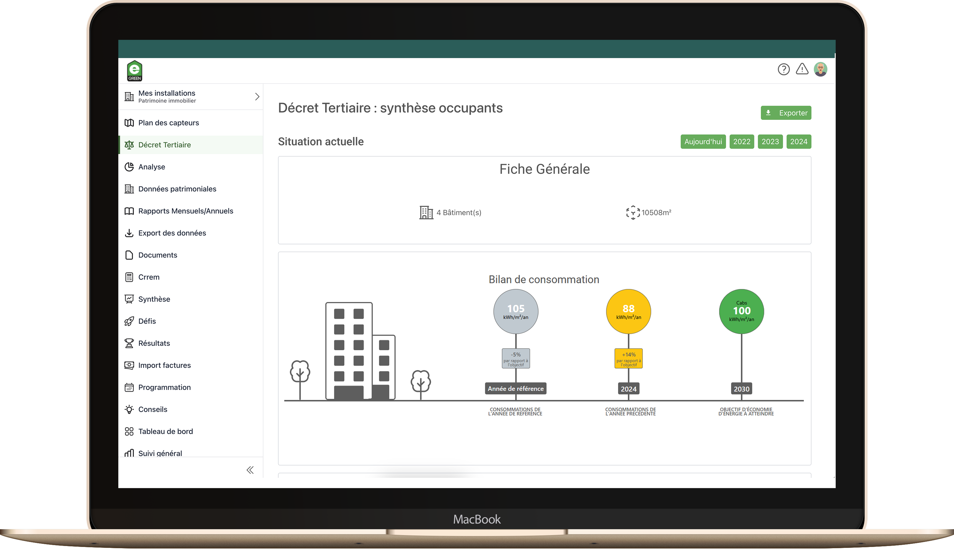Click the Exporter button

pos(786,112)
